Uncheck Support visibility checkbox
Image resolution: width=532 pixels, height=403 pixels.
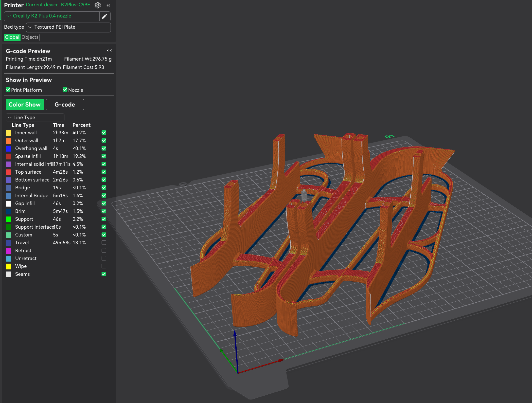[x=104, y=219]
